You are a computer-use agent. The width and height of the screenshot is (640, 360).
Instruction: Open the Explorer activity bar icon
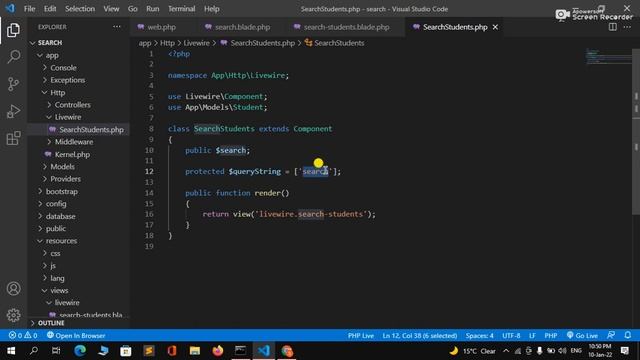[13, 30]
